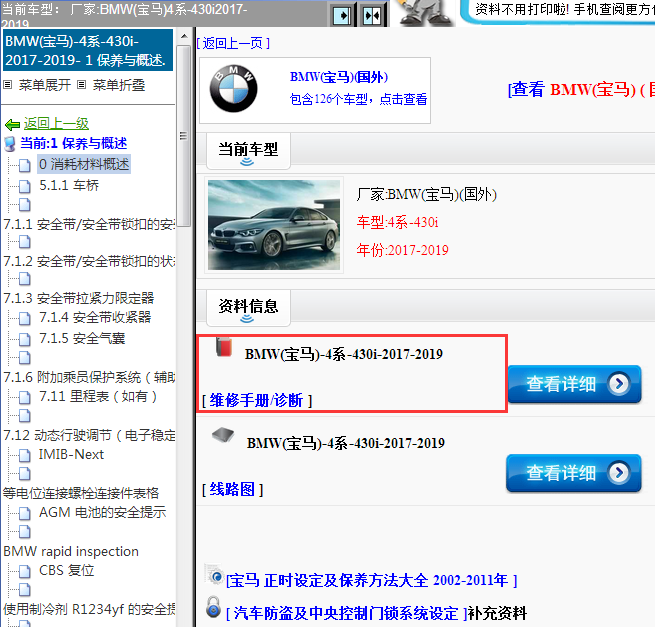Select tree item 7.1.5 安全气囊
The height and width of the screenshot is (627, 655).
pos(82,338)
